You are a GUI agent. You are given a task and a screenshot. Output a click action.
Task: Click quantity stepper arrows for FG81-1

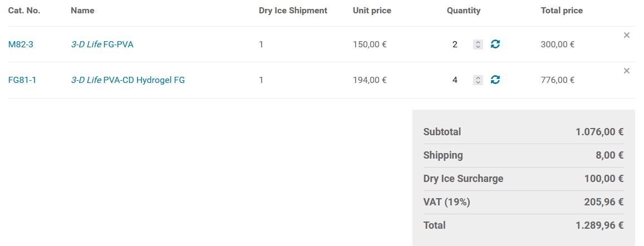(x=478, y=80)
